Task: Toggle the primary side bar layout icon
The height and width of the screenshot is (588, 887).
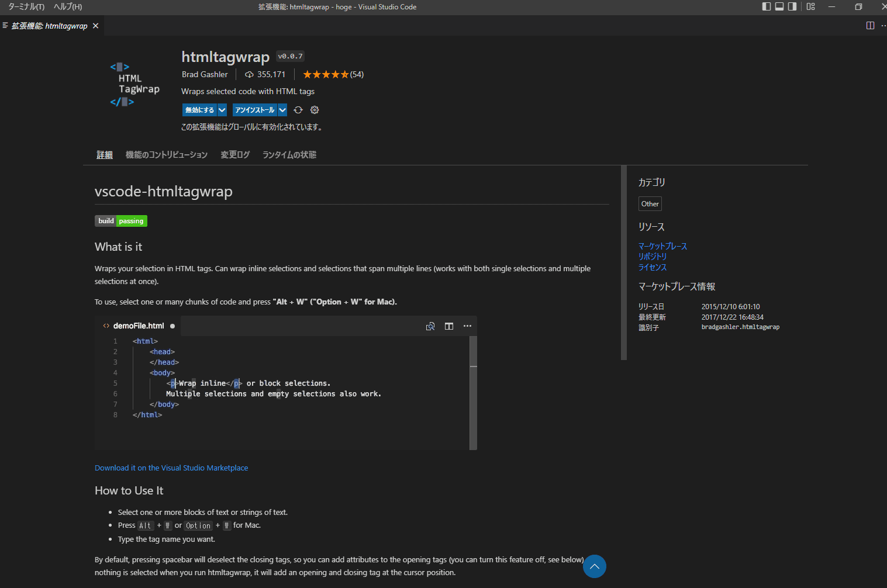Action: point(767,7)
